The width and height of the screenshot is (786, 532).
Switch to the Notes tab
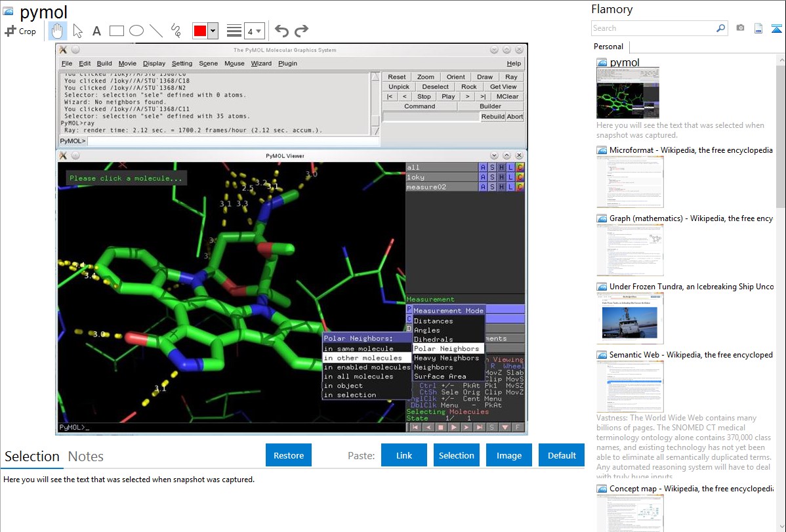tap(86, 457)
